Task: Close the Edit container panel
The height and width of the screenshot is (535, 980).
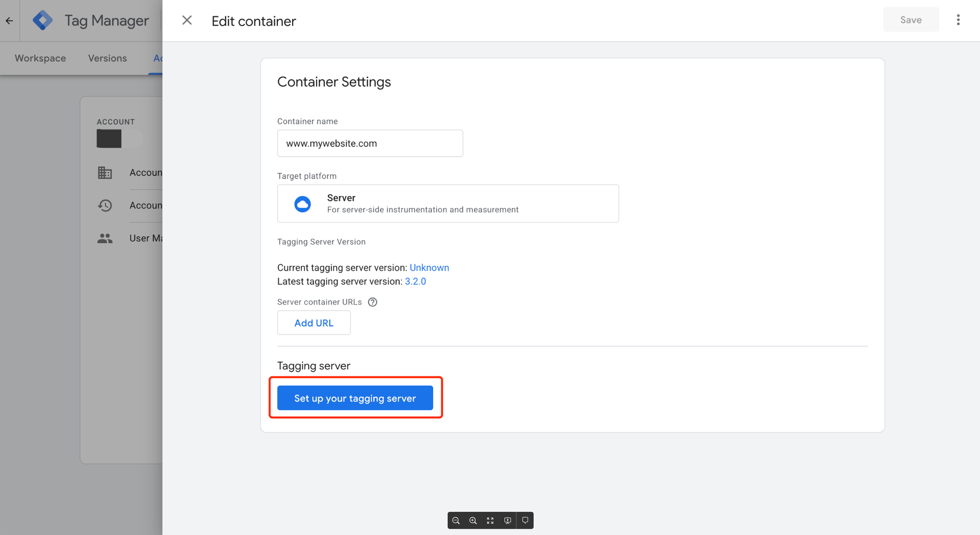Action: point(187,21)
